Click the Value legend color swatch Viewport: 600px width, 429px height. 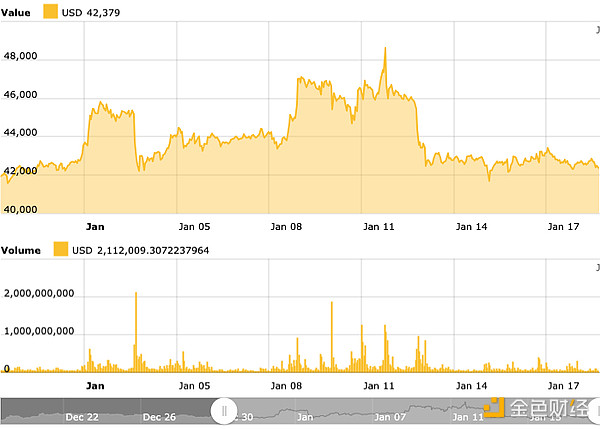click(x=51, y=13)
